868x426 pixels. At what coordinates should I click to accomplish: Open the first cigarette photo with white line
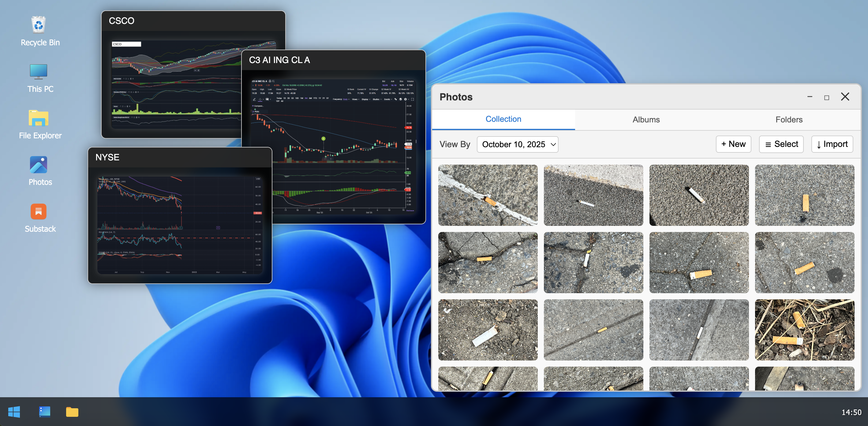tap(488, 195)
